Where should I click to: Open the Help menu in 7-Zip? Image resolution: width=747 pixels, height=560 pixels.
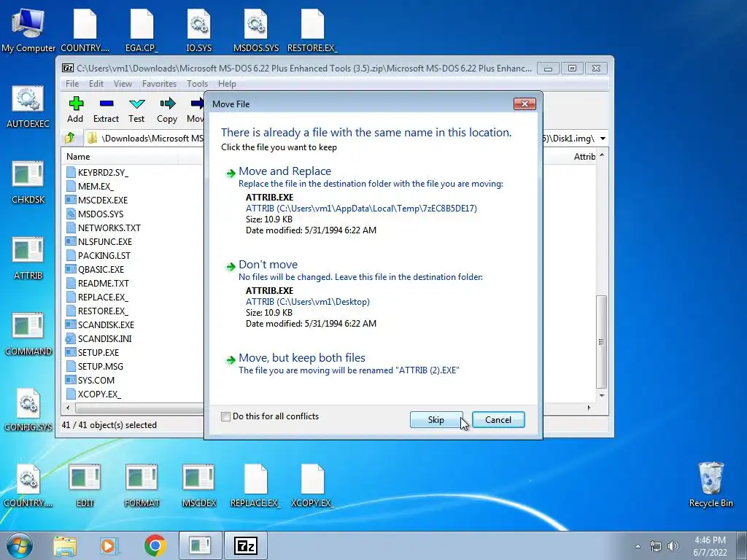click(227, 84)
